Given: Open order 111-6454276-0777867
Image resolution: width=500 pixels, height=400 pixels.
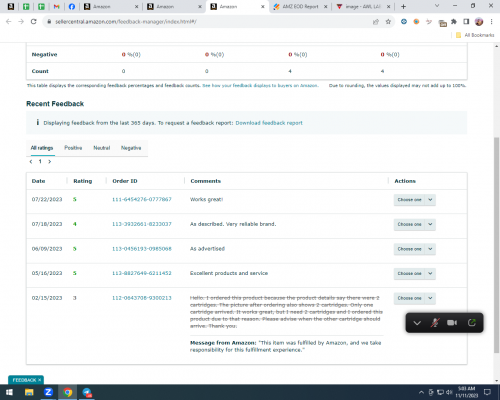Looking at the screenshot, I should coord(142,199).
